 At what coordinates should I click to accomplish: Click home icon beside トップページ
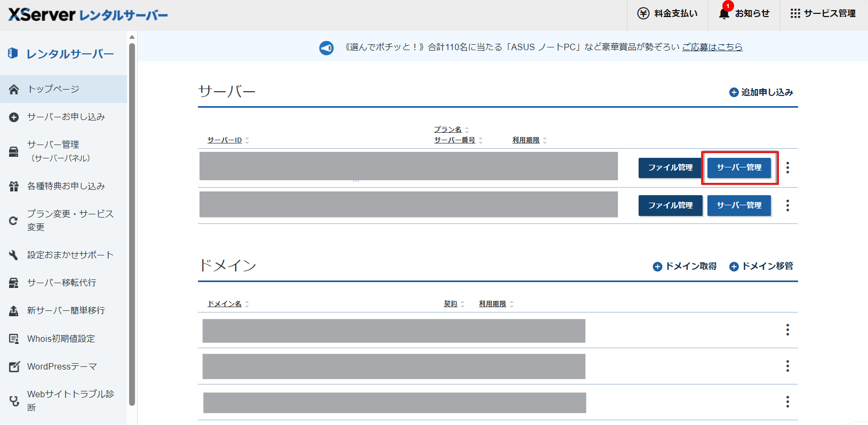click(x=14, y=89)
